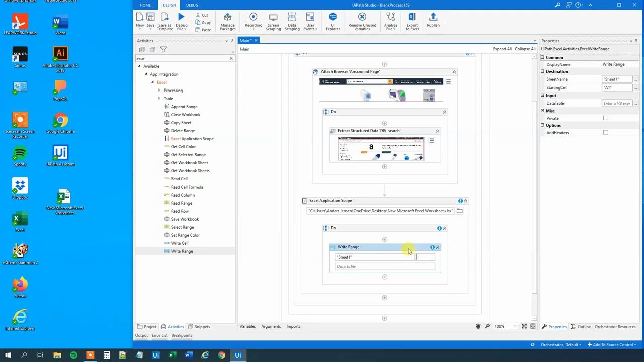Screen dimensions: 644x362
Task: Click the Debug File play icon
Action: 181,17
